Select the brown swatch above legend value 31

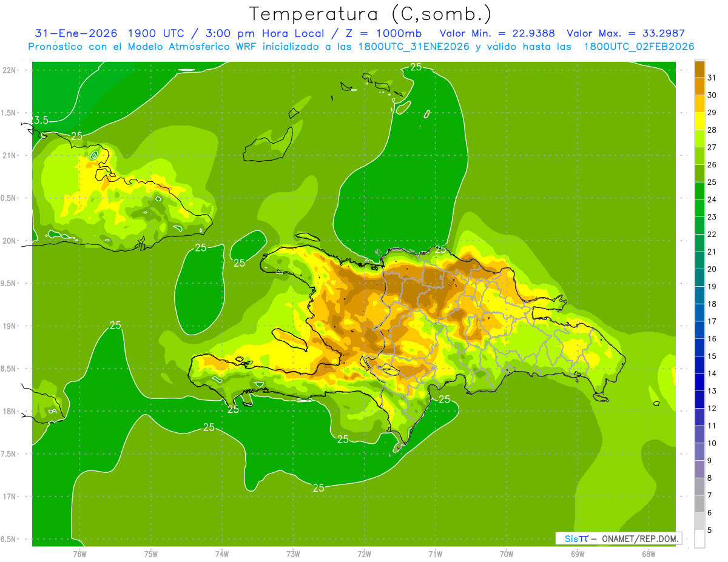699,69
